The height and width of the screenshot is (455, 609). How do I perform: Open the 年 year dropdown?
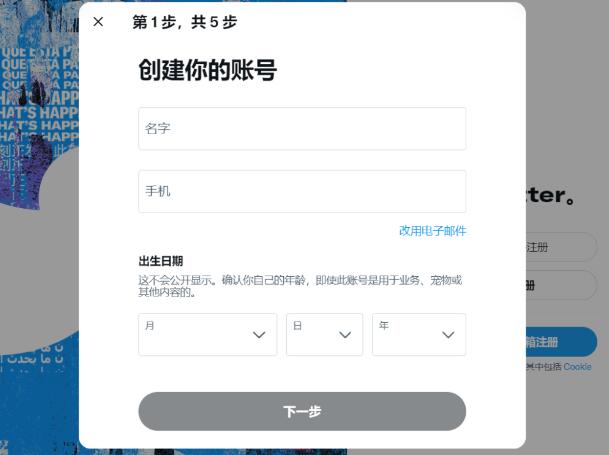pos(419,335)
